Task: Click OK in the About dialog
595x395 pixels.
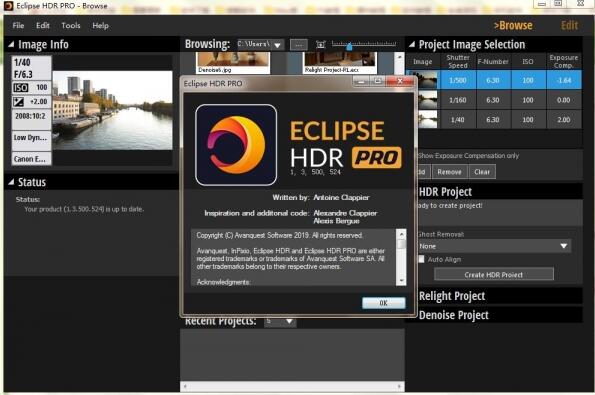Action: point(384,303)
